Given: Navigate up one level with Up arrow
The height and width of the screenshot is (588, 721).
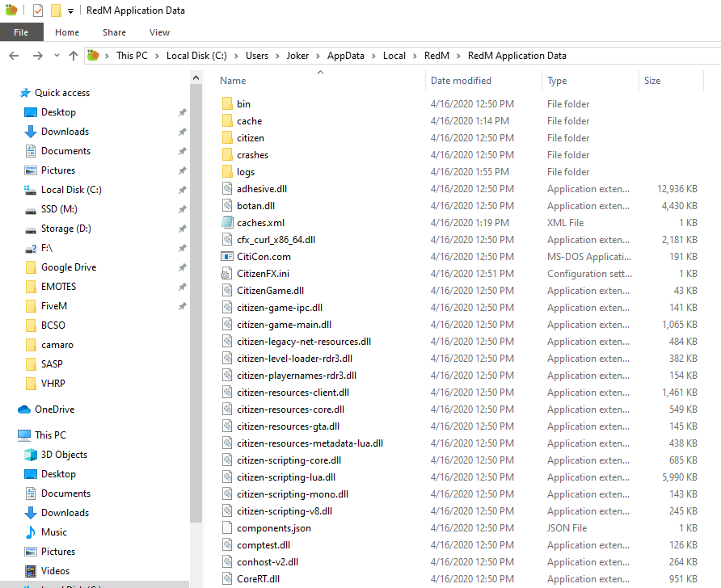Looking at the screenshot, I should (x=74, y=56).
